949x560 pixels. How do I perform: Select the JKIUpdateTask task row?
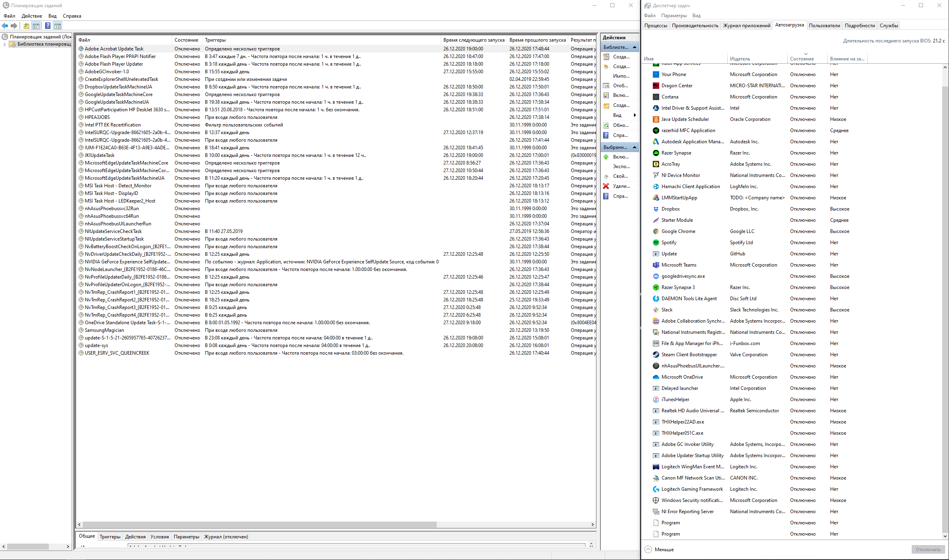pos(336,155)
